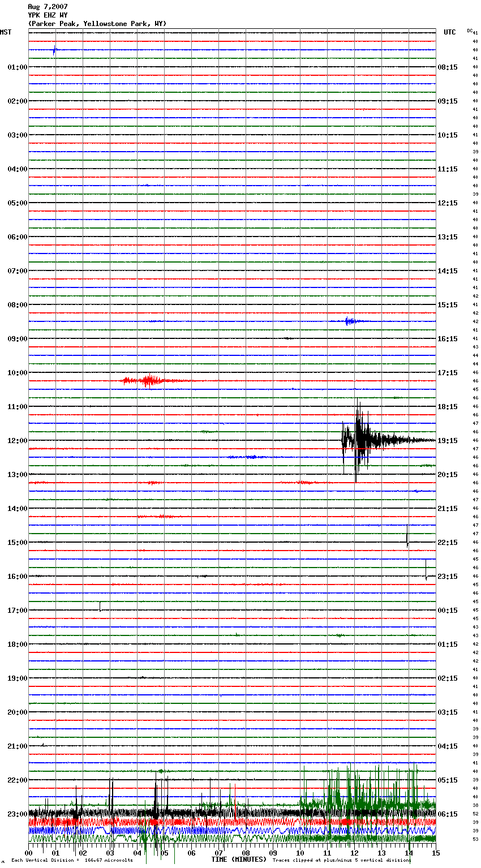Select the '17:00' MST hour label
Viewport: 481px width, 868px height.
pyautogui.click(x=18, y=611)
